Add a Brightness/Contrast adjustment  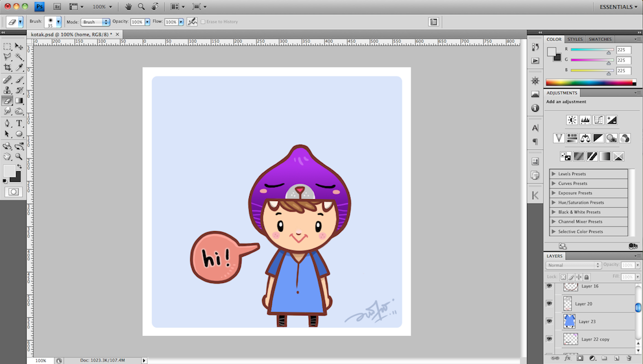[572, 120]
